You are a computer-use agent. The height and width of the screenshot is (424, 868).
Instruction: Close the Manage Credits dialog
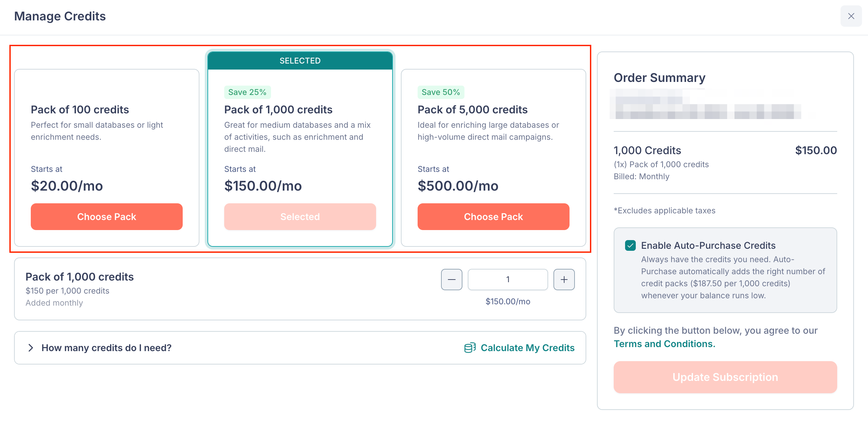(851, 16)
